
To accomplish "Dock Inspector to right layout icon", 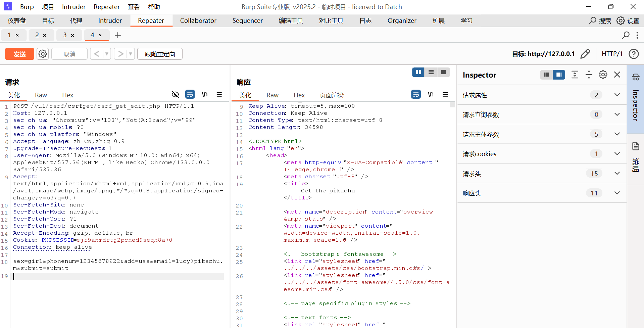I will point(559,75).
